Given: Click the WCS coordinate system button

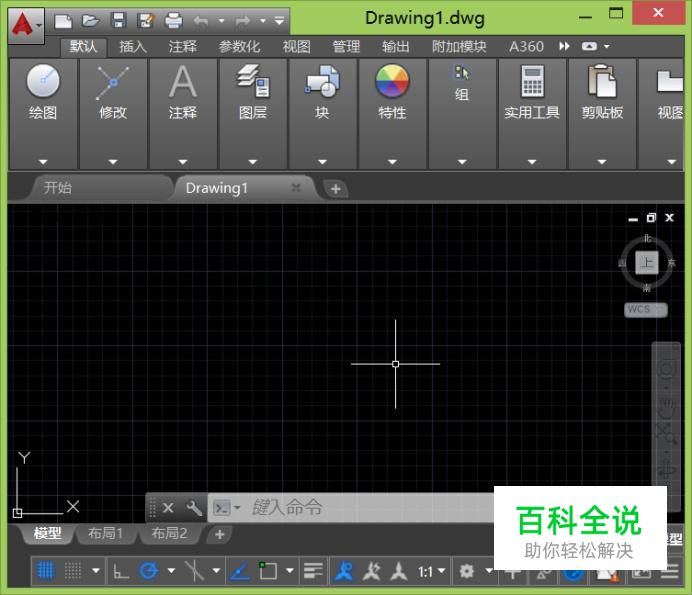Looking at the screenshot, I should 644,310.
